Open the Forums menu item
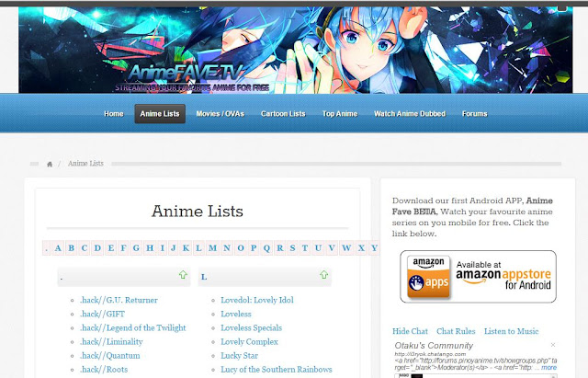Viewport: 588px width, 378px height. [x=474, y=114]
